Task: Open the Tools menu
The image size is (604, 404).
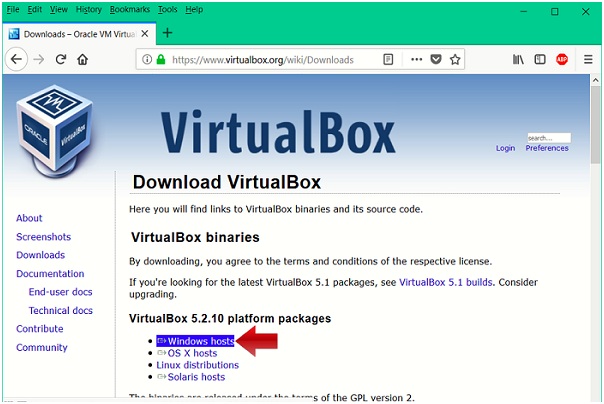Action: (168, 10)
